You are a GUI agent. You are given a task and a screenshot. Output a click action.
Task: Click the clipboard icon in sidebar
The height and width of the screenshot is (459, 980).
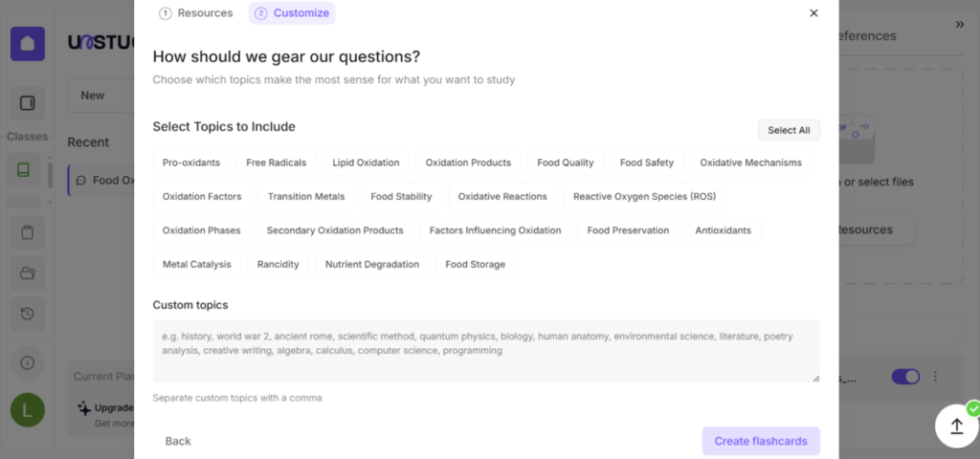[28, 231]
